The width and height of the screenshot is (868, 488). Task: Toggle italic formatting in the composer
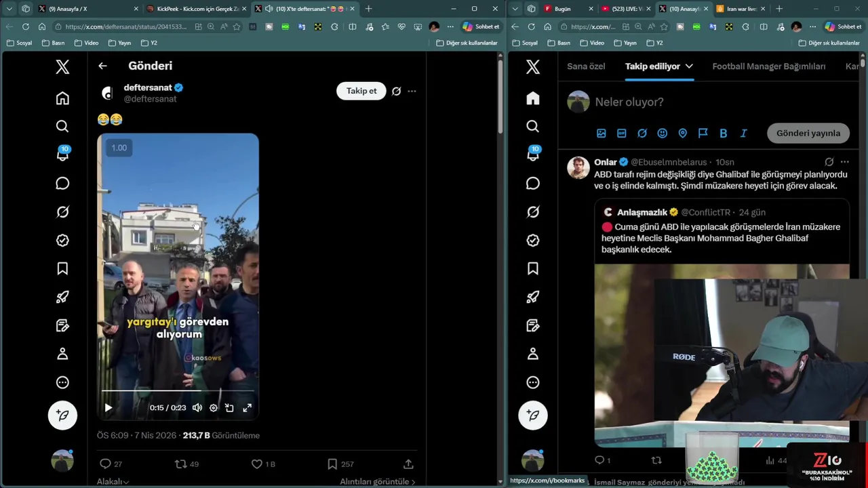click(743, 133)
